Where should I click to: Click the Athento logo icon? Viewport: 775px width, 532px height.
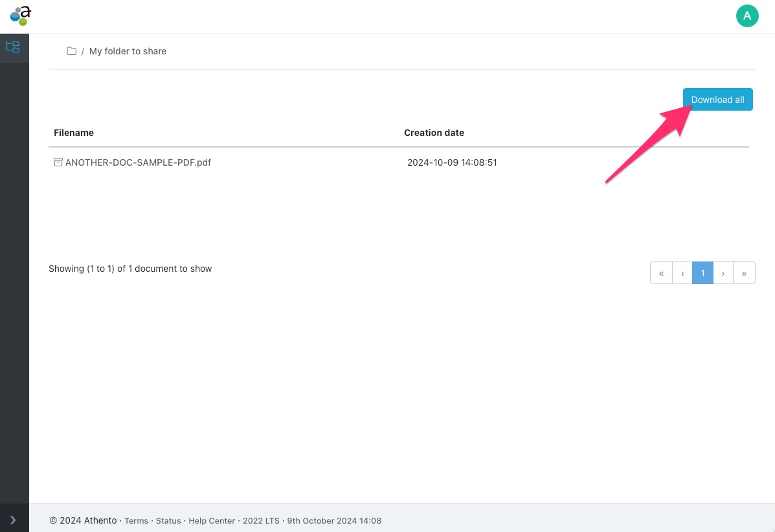[21, 16]
